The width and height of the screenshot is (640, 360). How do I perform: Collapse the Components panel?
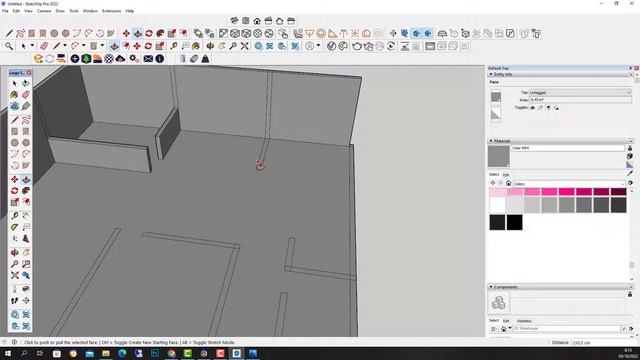pos(491,287)
